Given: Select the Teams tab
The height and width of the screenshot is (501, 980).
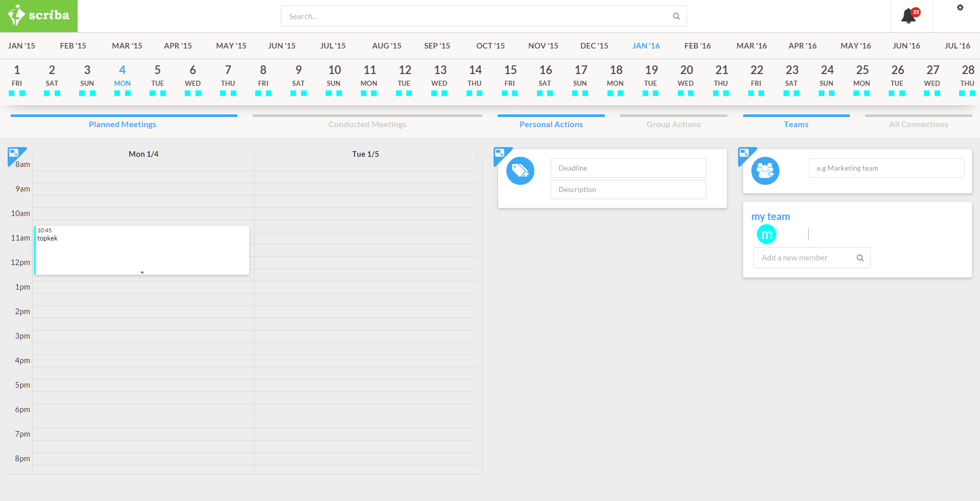Looking at the screenshot, I should (x=796, y=124).
